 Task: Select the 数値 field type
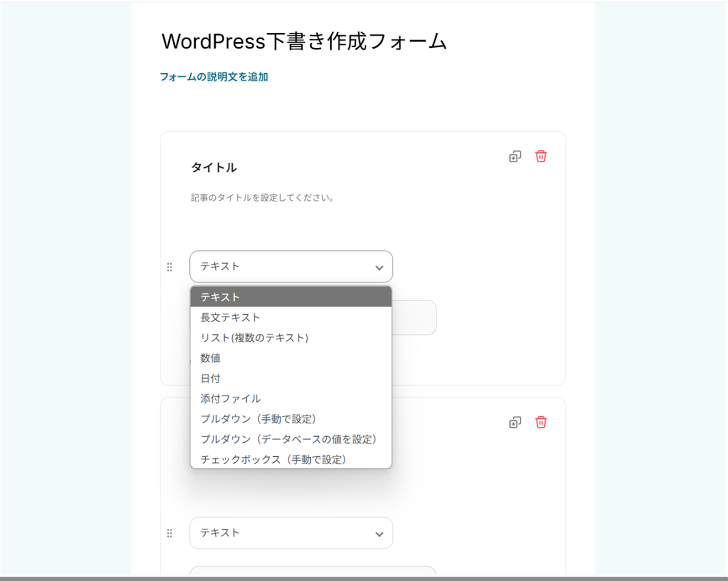(291, 358)
